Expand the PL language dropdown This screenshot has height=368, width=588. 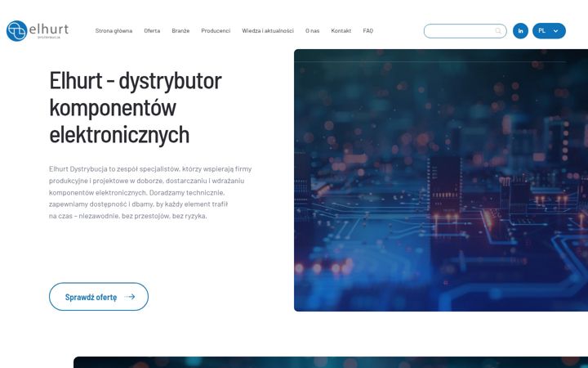point(549,31)
